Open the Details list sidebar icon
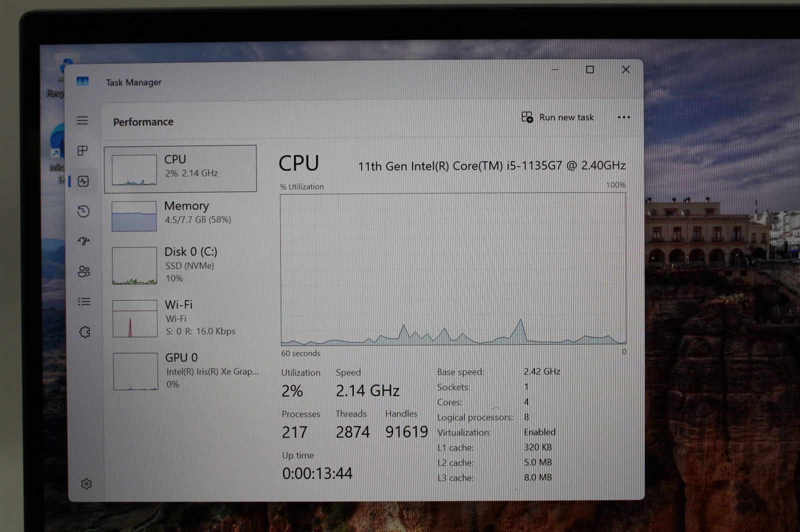The image size is (800, 532). click(x=84, y=301)
